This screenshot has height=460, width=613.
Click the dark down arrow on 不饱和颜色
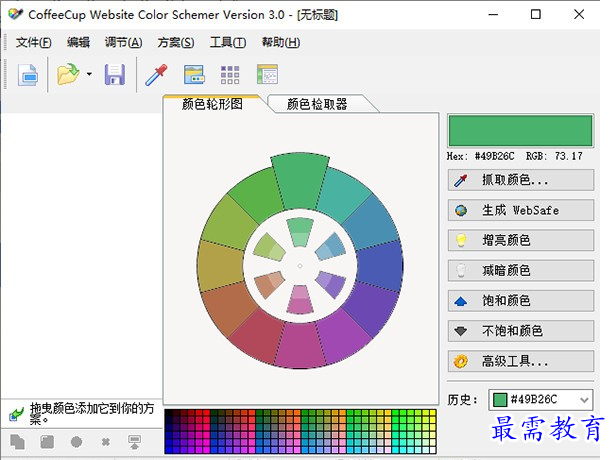tap(461, 331)
